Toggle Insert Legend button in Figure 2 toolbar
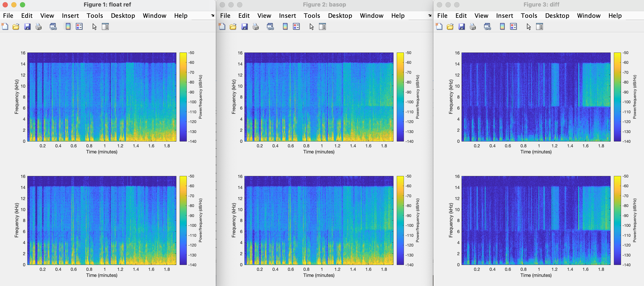This screenshot has width=644, height=286. [296, 26]
